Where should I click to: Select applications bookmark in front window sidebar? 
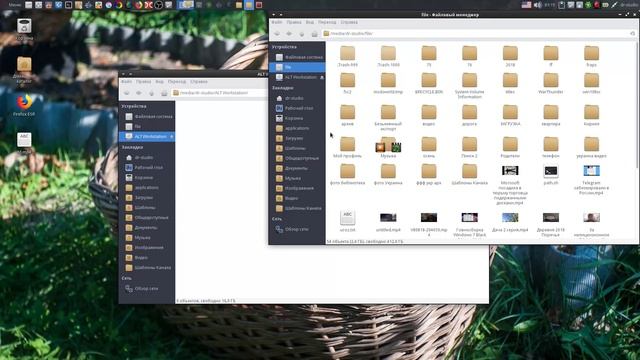[x=297, y=128]
